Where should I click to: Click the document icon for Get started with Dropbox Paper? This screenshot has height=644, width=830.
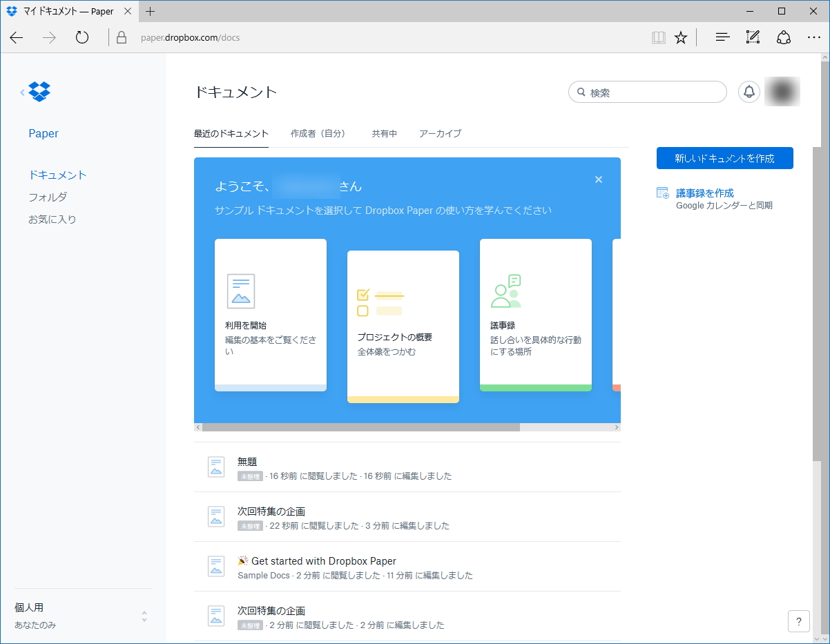point(215,566)
